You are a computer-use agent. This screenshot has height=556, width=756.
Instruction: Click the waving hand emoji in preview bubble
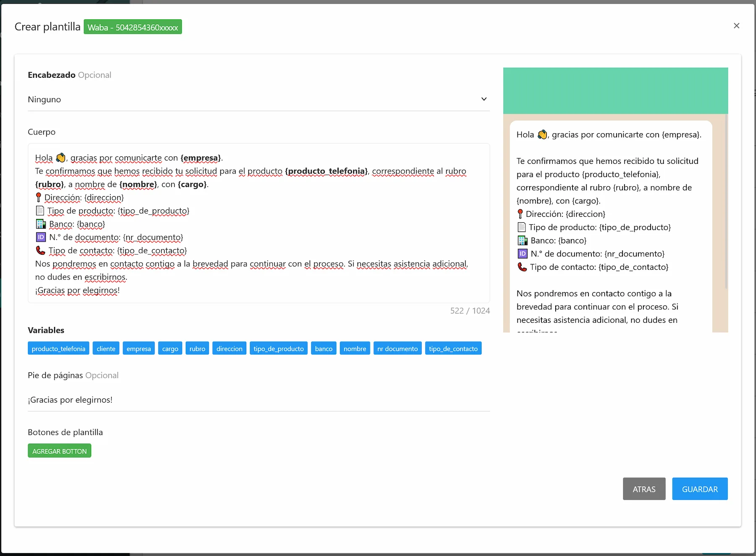point(543,134)
